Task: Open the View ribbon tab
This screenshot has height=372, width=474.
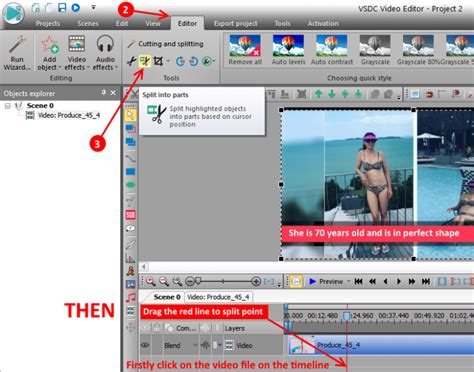Action: (x=153, y=23)
